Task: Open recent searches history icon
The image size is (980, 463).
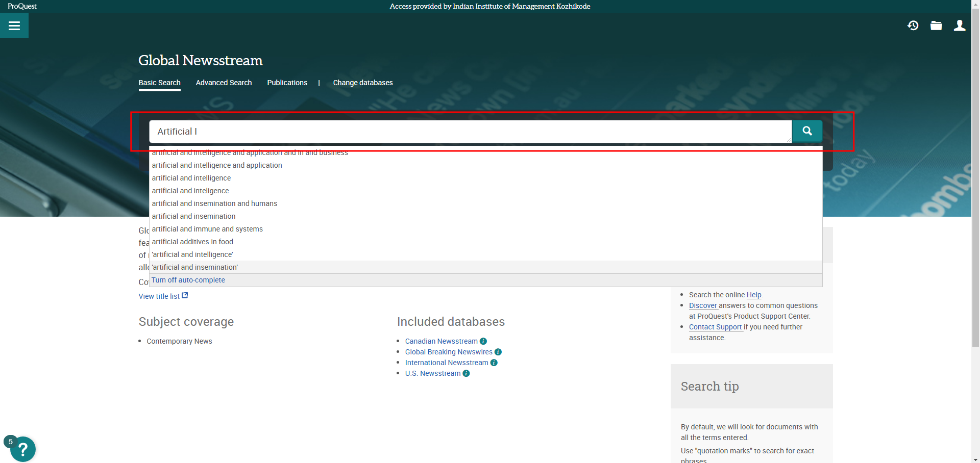Action: pos(913,25)
